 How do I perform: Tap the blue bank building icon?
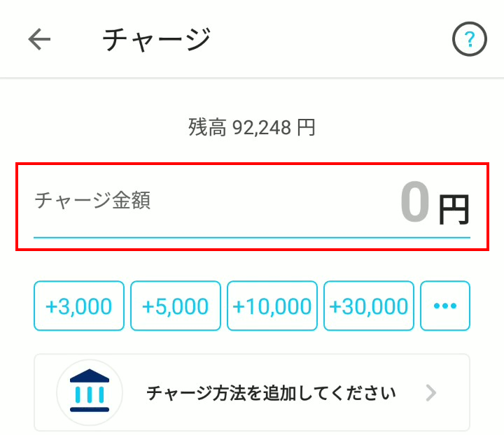click(89, 392)
